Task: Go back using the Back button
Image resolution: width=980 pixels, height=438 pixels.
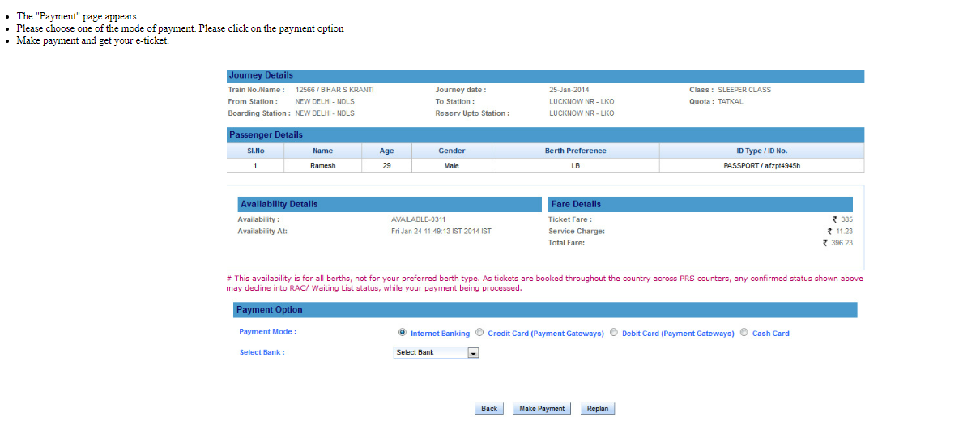Action: click(489, 409)
